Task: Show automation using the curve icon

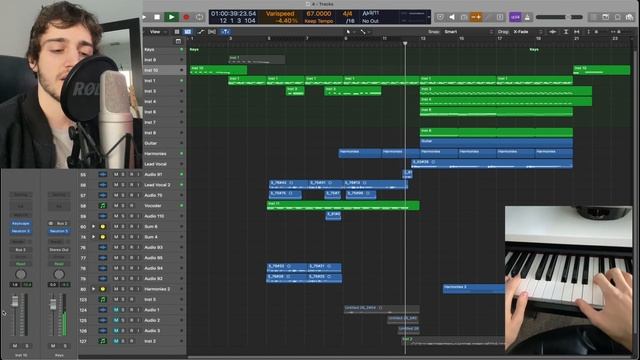Action: [200, 31]
